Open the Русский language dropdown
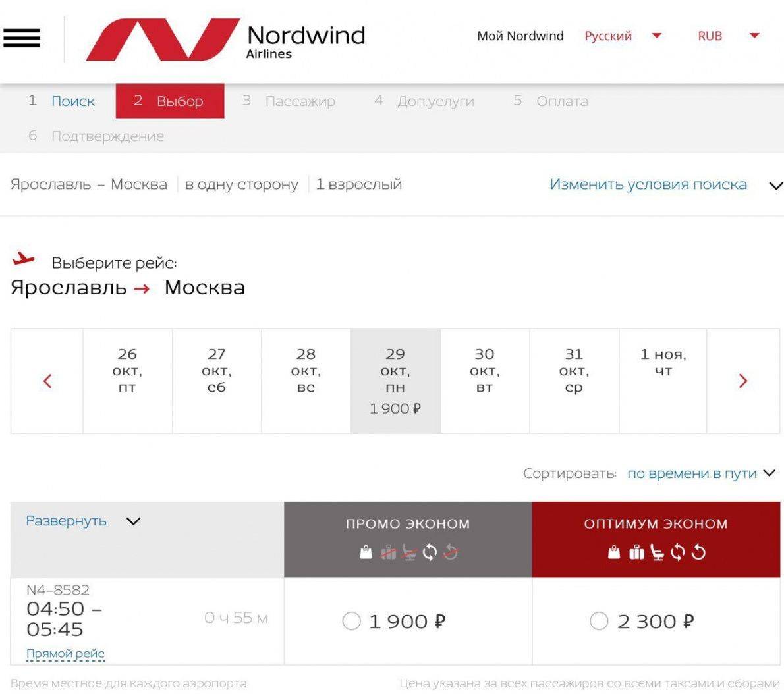This screenshot has width=784, height=694. click(x=623, y=36)
